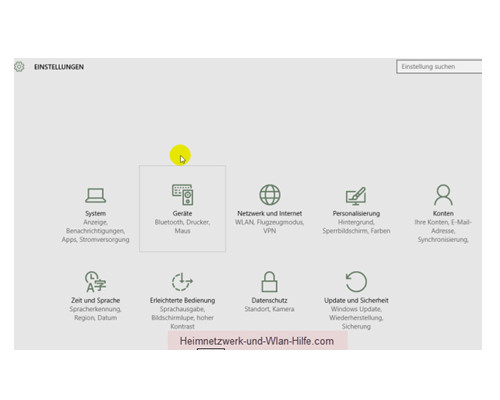This screenshot has width=500, height=400.
Task: Select the Datenschutz label
Action: point(269,300)
